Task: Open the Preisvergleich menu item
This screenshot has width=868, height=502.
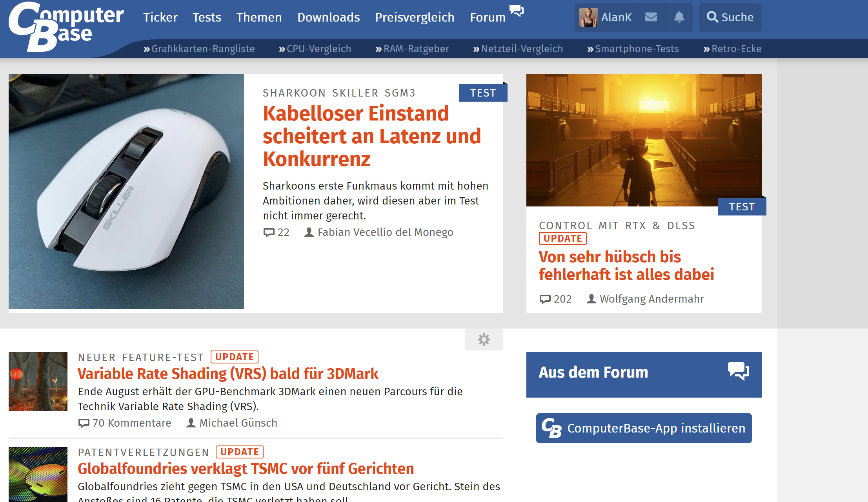Action: click(x=415, y=17)
